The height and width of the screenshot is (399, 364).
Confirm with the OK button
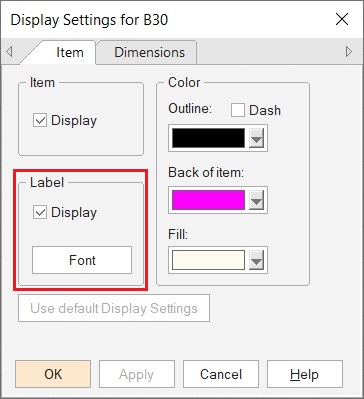[53, 374]
